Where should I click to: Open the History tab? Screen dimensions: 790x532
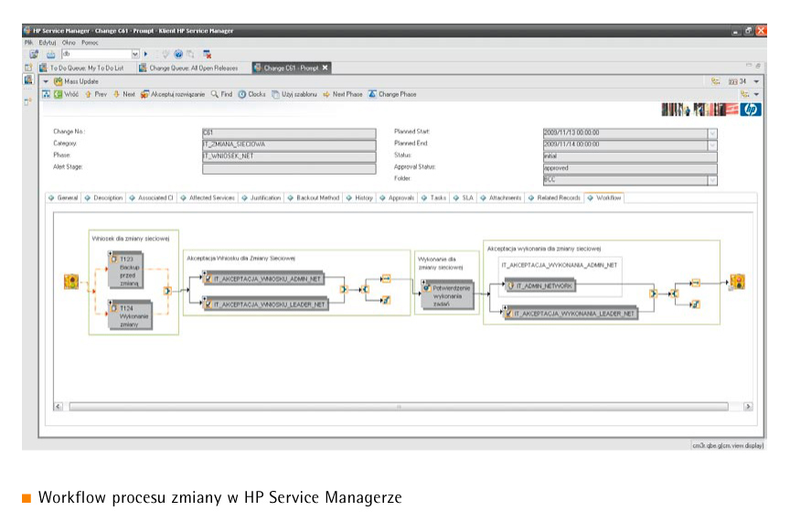point(359,197)
